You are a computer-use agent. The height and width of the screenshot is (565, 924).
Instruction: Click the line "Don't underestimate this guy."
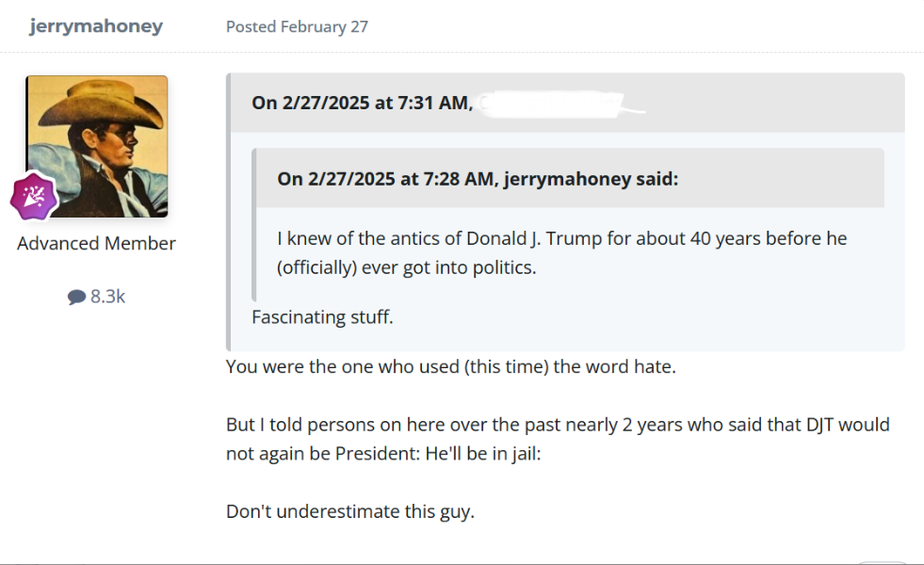(350, 513)
